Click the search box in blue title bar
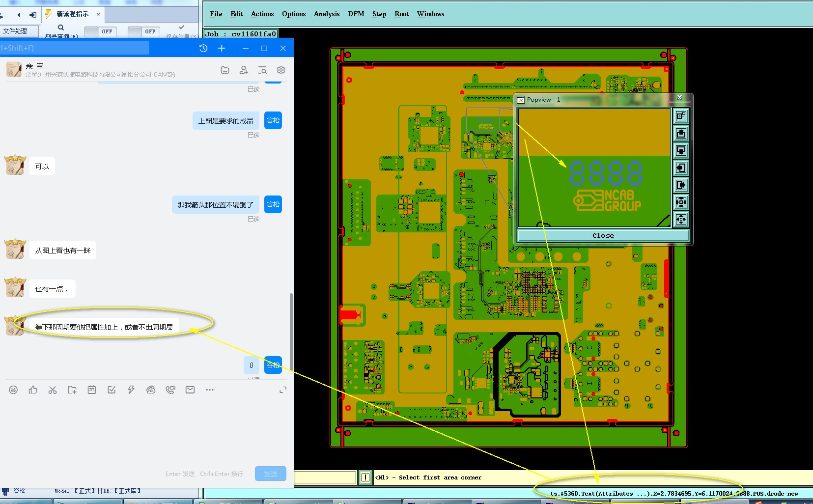The width and height of the screenshot is (813, 504). pyautogui.click(x=75, y=48)
